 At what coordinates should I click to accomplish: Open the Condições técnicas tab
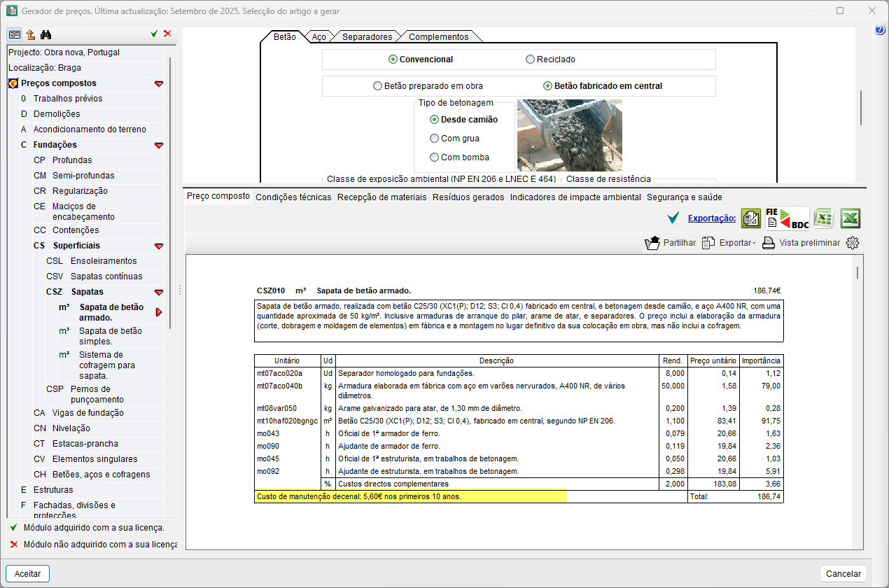click(293, 197)
